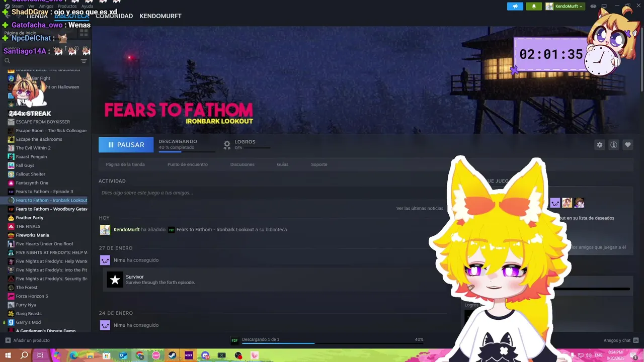644x362 pixels.
Task: Select Feather Party in library
Action: pyautogui.click(x=30, y=218)
